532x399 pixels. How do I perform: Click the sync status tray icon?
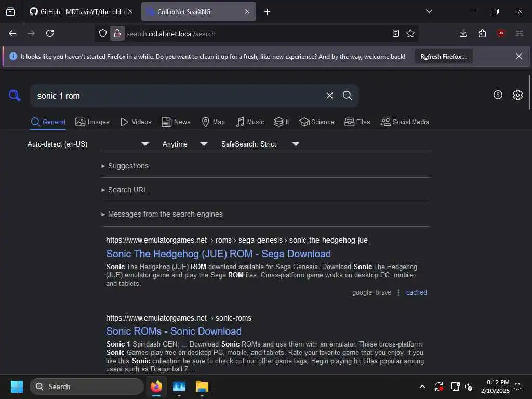[x=438, y=387]
